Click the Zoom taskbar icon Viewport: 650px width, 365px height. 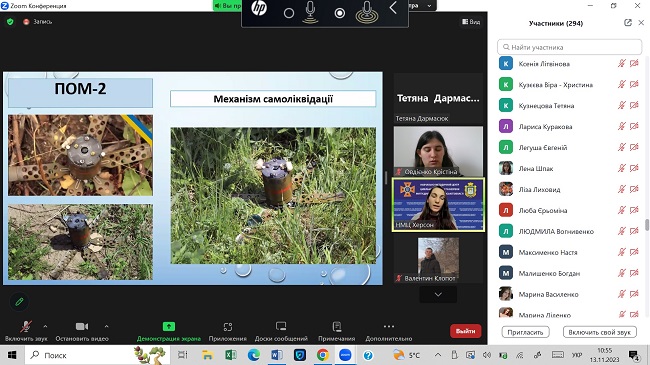click(345, 355)
